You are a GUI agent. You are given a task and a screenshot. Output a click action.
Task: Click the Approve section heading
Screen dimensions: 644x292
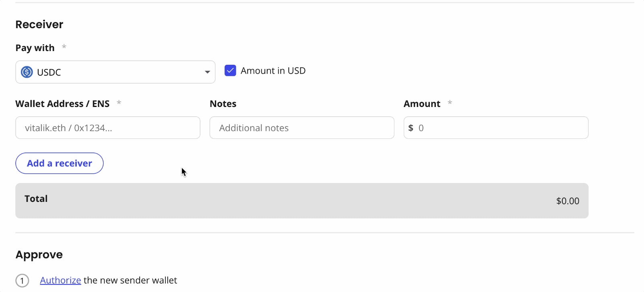coord(39,255)
